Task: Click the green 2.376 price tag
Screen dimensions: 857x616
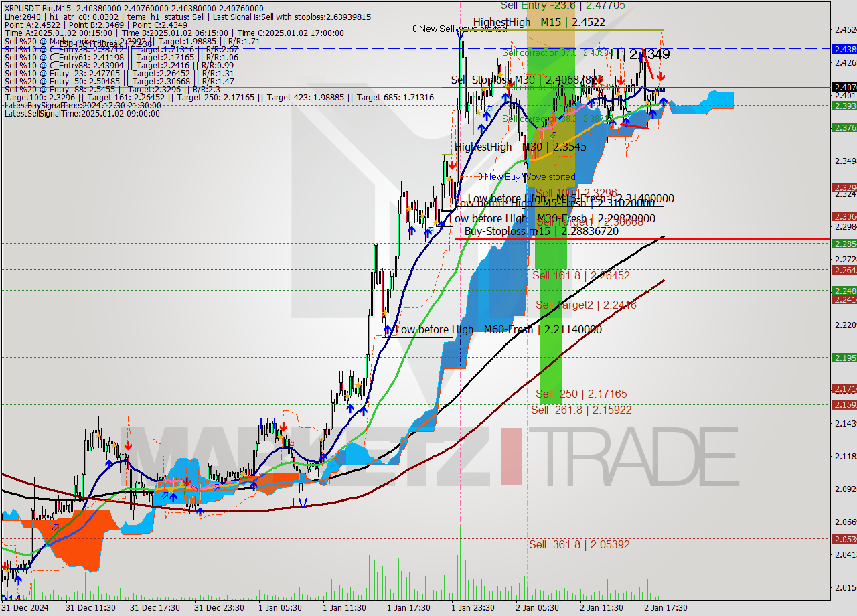Action: pyautogui.click(x=844, y=127)
